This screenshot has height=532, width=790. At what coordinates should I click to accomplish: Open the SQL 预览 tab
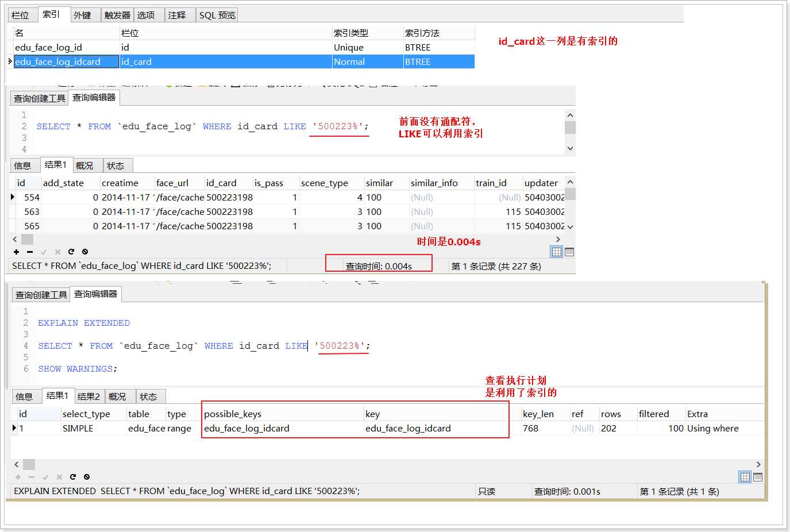pyautogui.click(x=217, y=15)
